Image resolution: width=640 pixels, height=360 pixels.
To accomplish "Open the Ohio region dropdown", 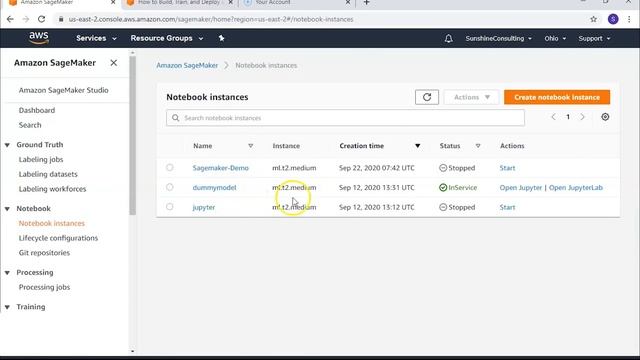I will tap(555, 38).
